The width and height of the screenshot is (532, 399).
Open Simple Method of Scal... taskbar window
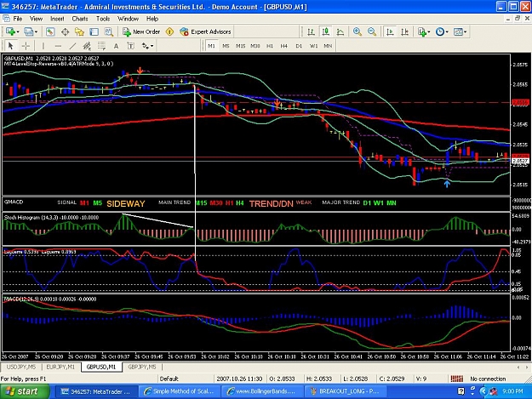click(179, 391)
